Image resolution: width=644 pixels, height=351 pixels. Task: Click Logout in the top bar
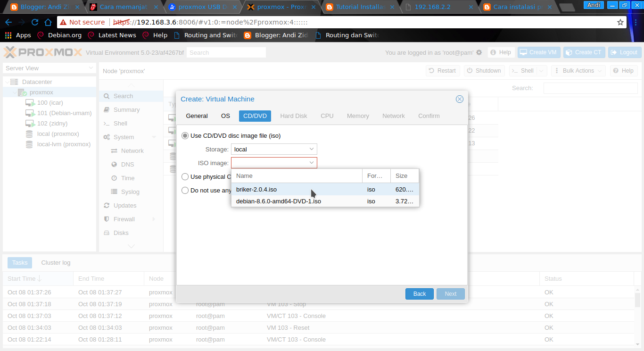tap(624, 52)
